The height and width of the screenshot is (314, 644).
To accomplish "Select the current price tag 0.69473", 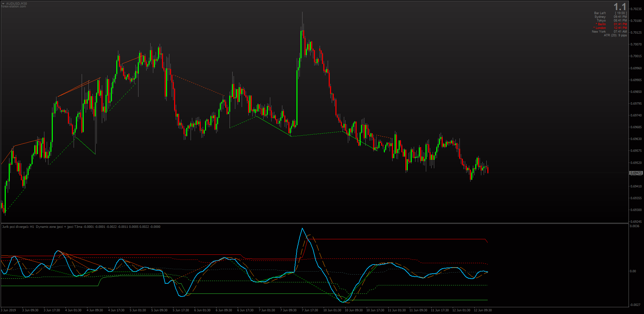I will 636,173.
